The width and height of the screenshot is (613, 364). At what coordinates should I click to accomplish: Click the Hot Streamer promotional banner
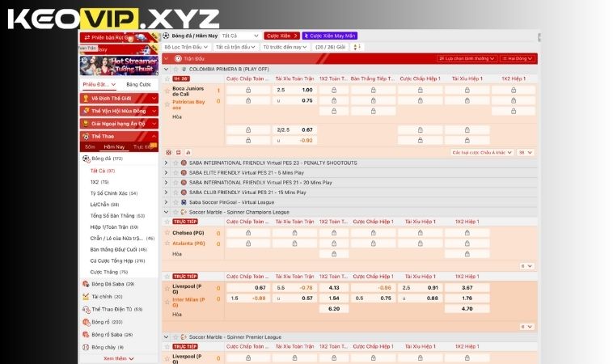coord(118,64)
